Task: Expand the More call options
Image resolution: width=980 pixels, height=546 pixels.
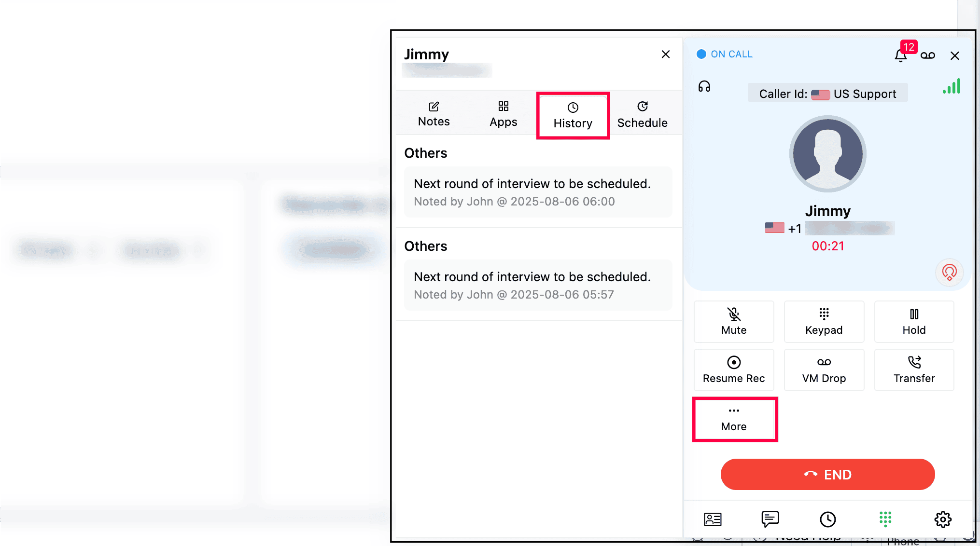Action: 734,419
